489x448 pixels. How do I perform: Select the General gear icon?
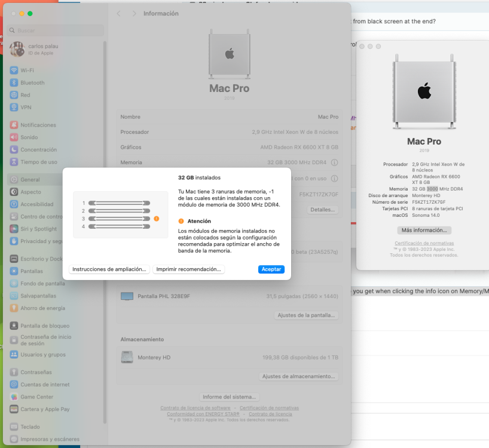pos(14,179)
